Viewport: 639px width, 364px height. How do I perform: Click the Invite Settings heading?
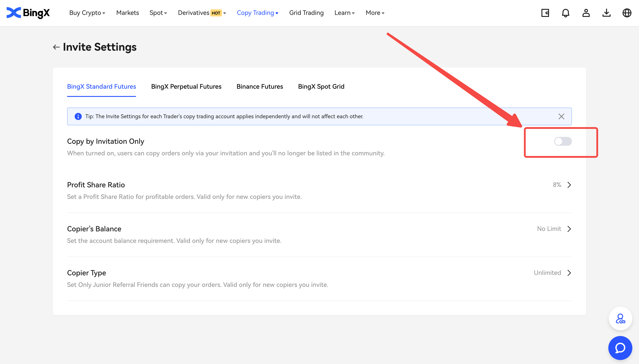click(100, 47)
